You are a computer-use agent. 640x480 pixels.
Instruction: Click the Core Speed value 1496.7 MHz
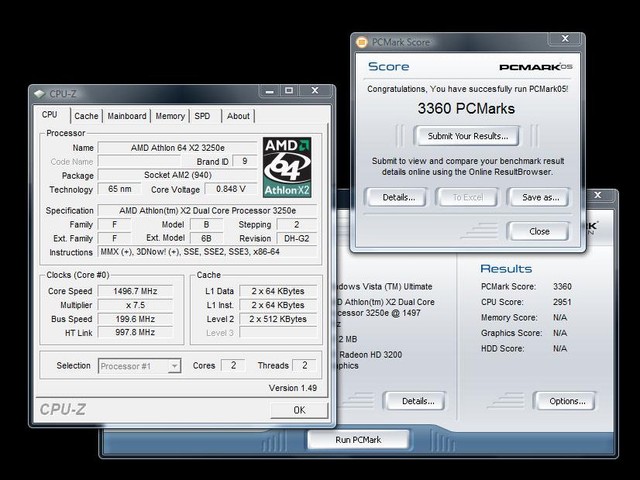pos(135,291)
